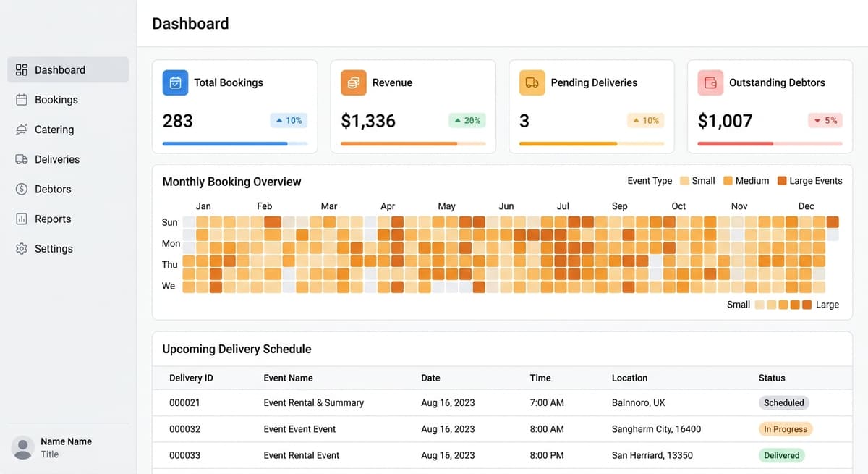868x474 pixels.
Task: Open Bookings from the sidebar menu
Action: click(x=21, y=99)
